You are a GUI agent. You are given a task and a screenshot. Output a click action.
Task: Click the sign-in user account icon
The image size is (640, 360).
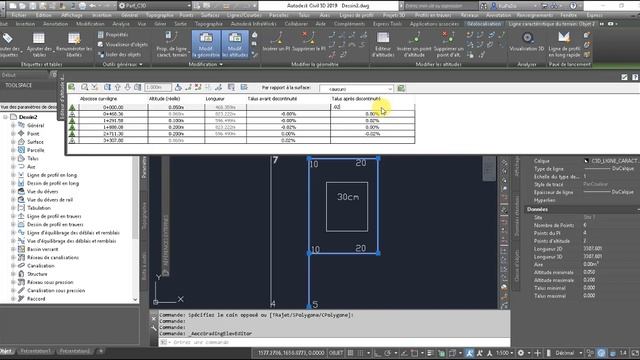tap(493, 6)
